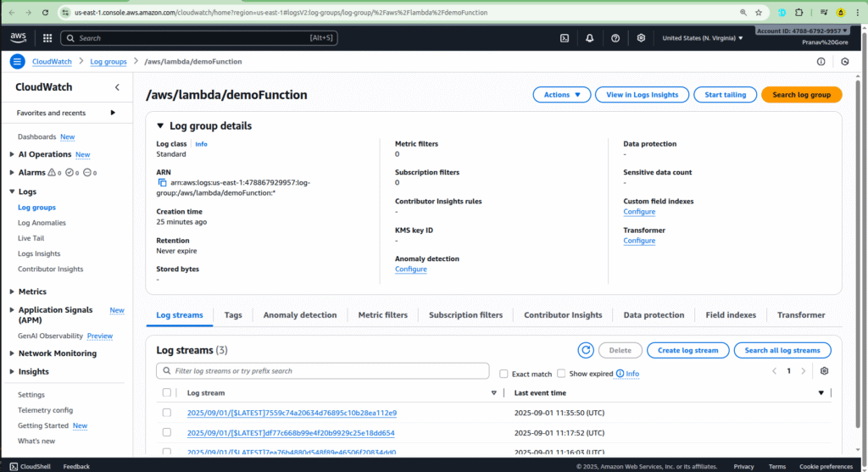Image resolution: width=868 pixels, height=472 pixels.
Task: Open the Transformer tab
Action: coord(801,315)
